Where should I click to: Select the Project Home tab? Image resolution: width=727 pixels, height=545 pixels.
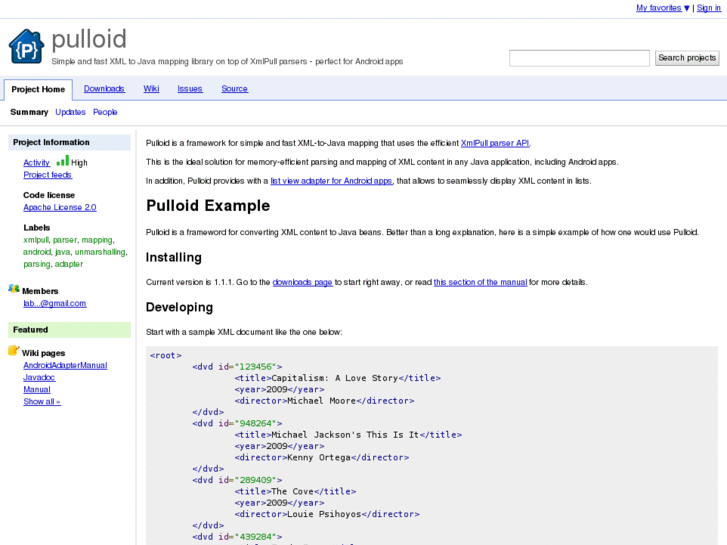38,90
